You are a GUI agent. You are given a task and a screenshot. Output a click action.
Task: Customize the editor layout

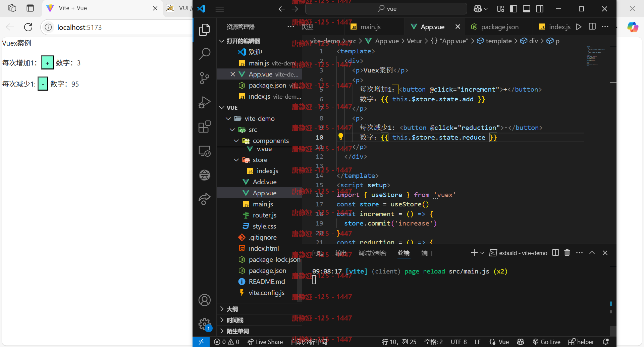(500, 9)
